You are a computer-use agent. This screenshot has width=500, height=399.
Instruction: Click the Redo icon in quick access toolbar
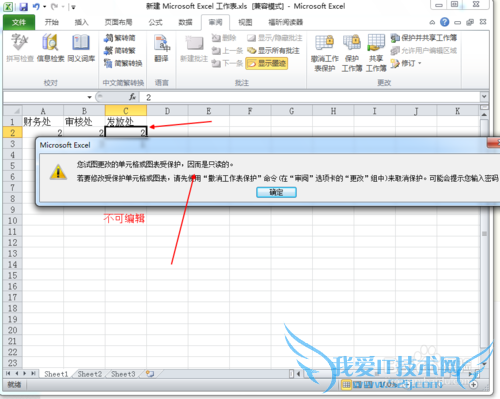coord(54,6)
